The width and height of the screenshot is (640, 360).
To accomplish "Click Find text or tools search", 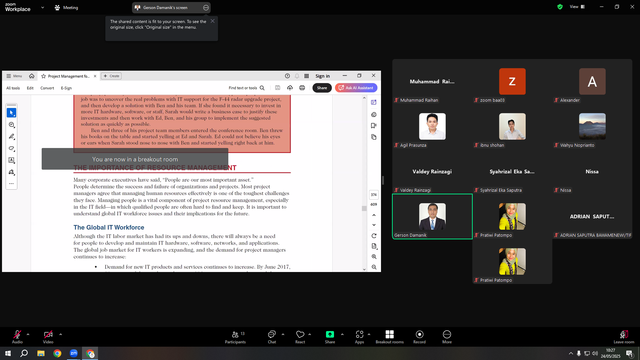I will (247, 88).
